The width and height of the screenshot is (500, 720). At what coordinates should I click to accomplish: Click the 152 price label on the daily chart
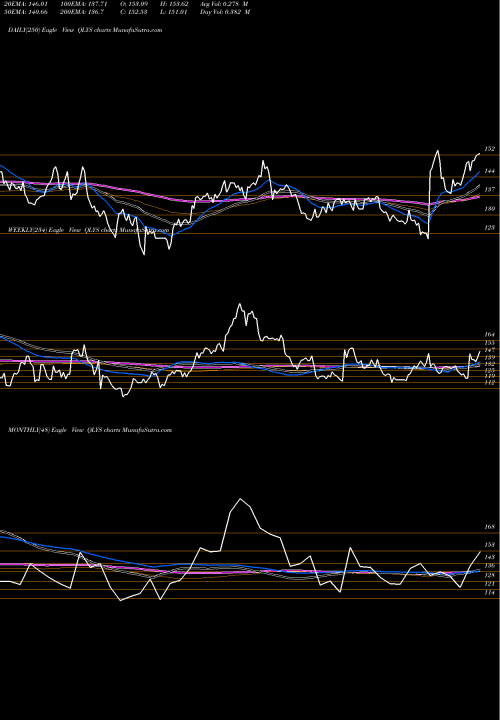[490, 149]
